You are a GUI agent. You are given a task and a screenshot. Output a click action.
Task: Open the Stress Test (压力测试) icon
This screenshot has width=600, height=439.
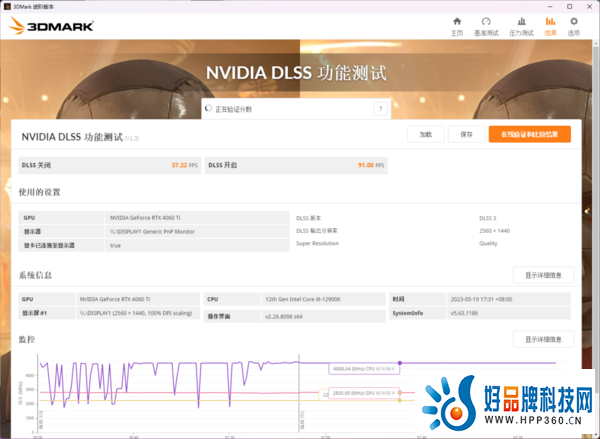[521, 21]
